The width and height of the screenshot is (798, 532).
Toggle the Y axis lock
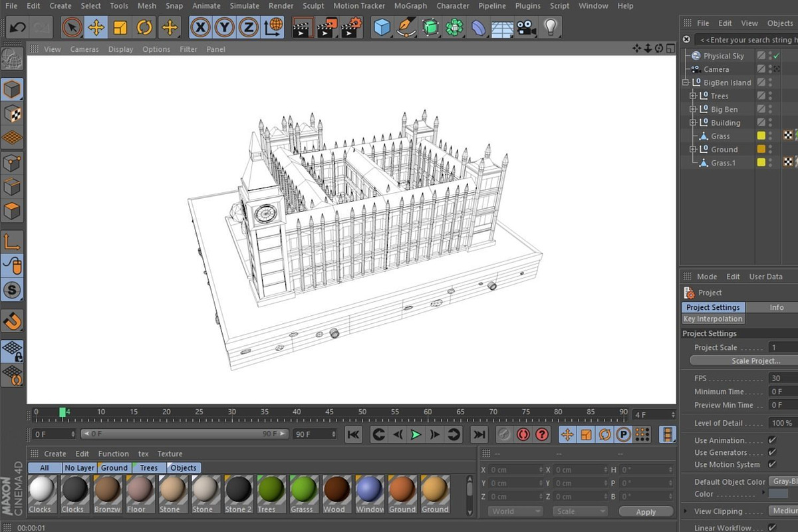225,27
